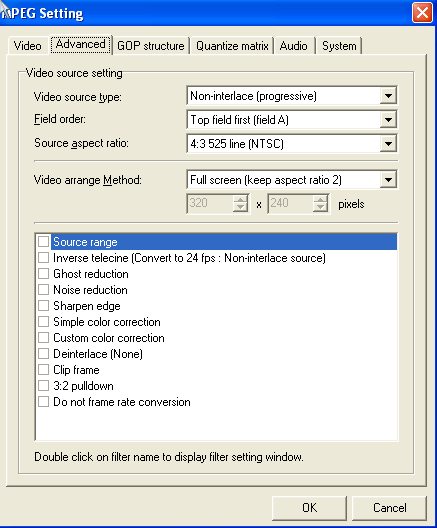Click the Cancel button
This screenshot has height=528, width=437.
pyautogui.click(x=389, y=507)
